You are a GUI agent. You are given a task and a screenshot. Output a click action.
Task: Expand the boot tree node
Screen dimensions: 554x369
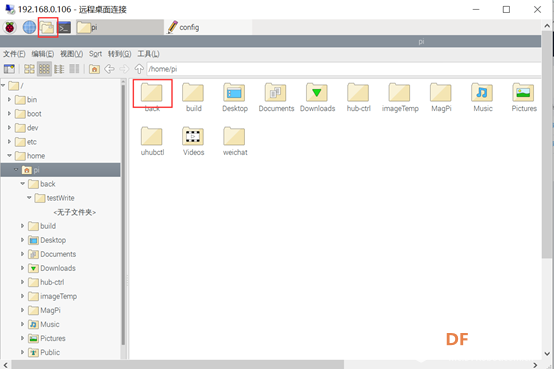point(10,114)
